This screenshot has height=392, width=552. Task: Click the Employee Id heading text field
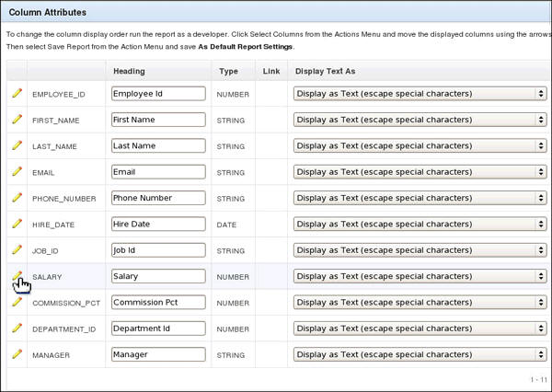tap(156, 93)
